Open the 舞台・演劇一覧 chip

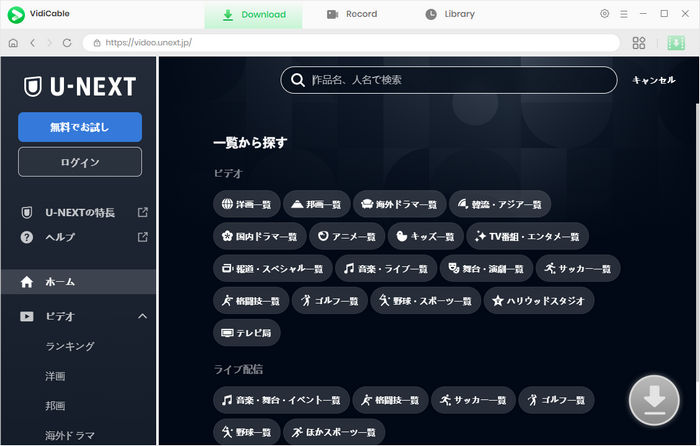click(487, 269)
